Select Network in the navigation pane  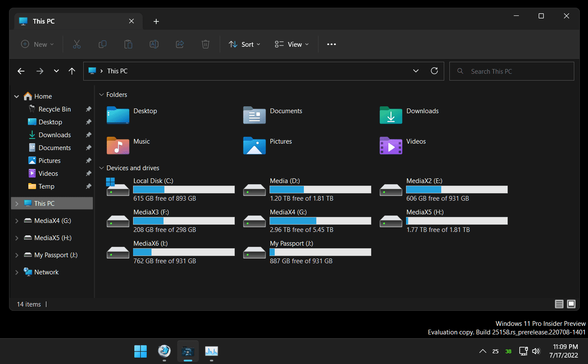(x=46, y=272)
